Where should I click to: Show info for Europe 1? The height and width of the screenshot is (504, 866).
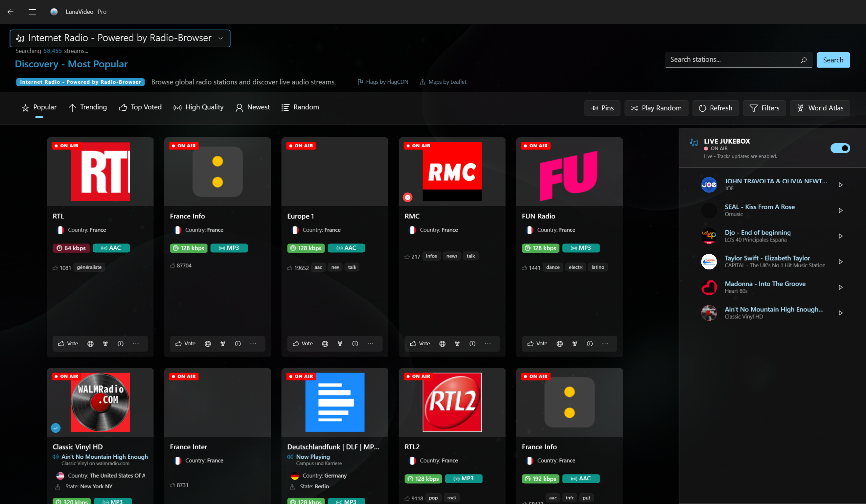click(355, 343)
